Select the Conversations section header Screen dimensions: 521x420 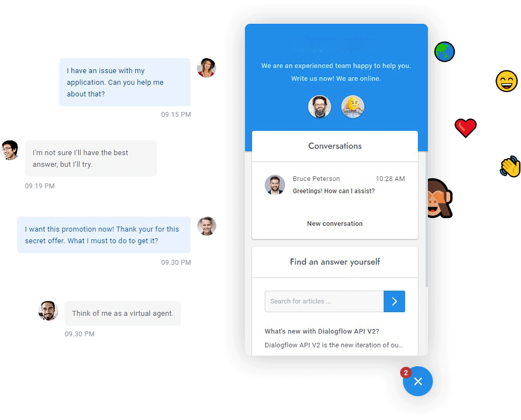[335, 146]
